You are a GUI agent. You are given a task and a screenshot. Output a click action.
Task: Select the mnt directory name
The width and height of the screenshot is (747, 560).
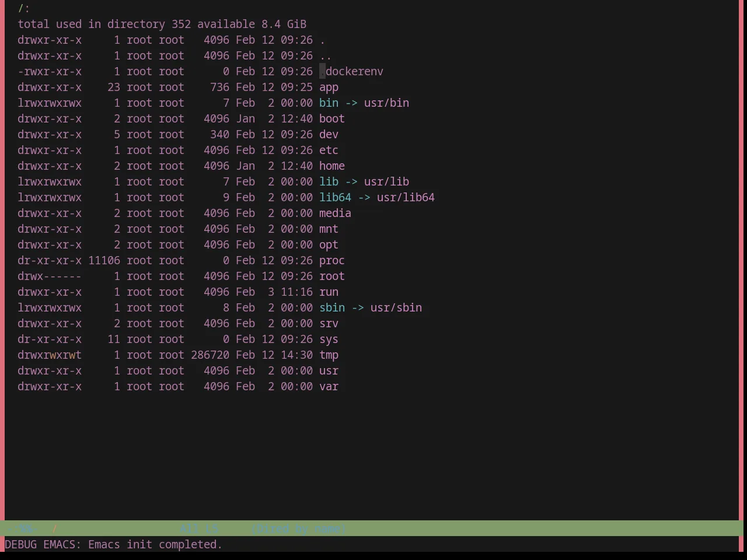pyautogui.click(x=329, y=229)
